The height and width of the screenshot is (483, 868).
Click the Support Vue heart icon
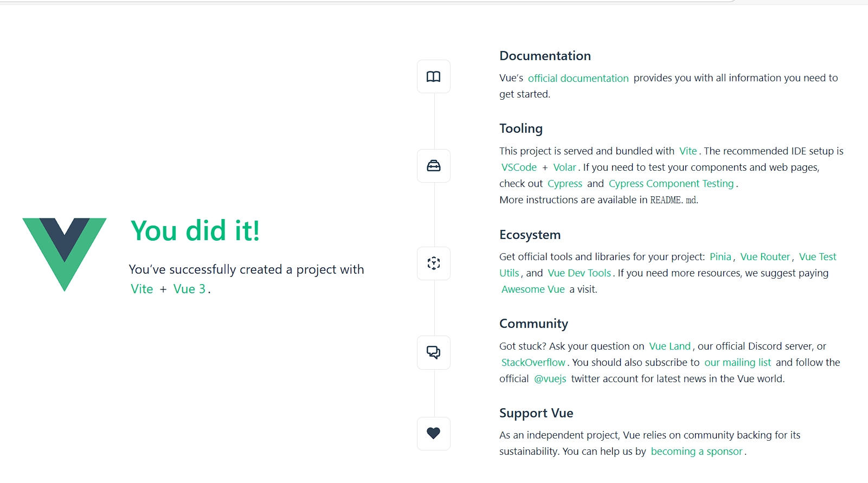434,433
